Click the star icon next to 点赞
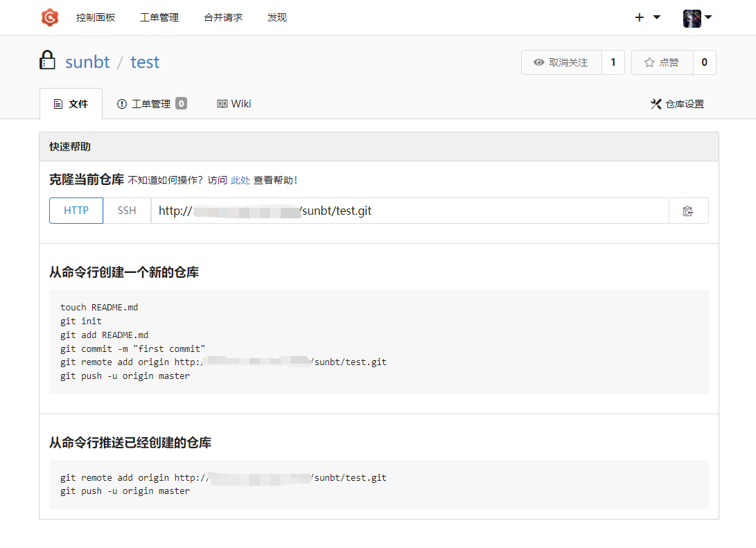The image size is (756, 548). point(648,62)
